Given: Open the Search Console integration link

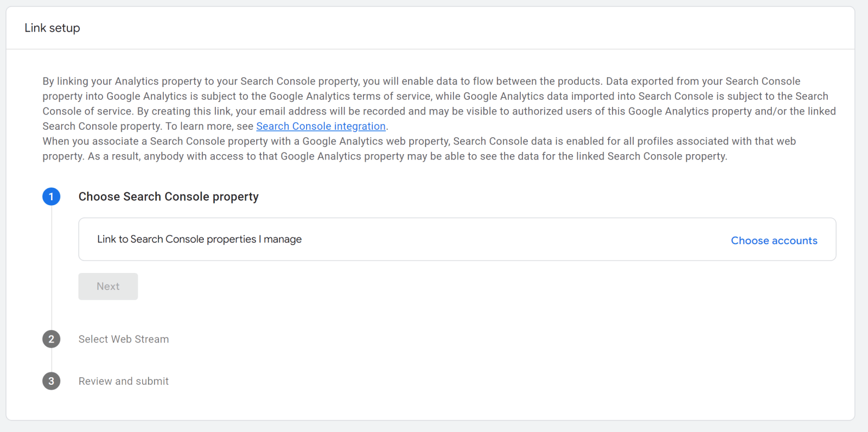Looking at the screenshot, I should pyautogui.click(x=321, y=126).
